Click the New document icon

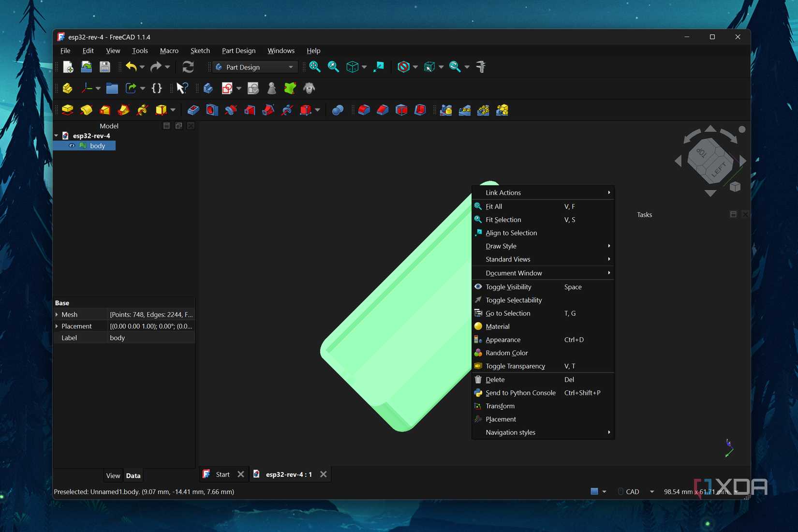click(x=68, y=67)
